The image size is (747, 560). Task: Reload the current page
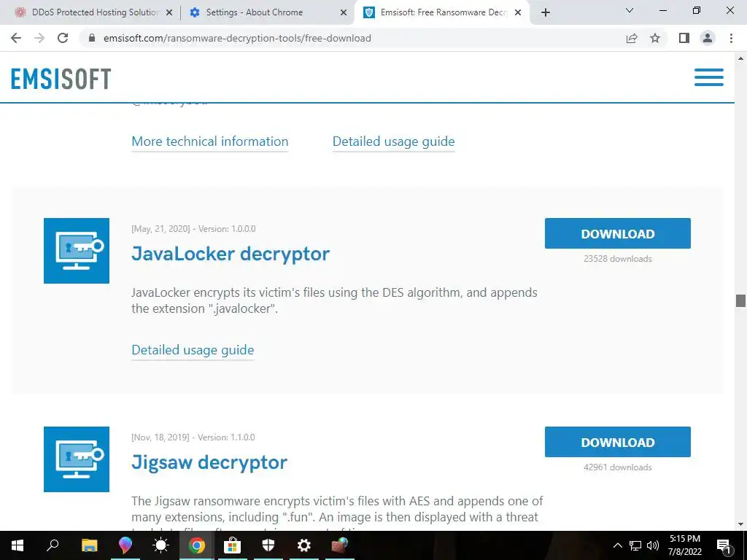pos(63,38)
